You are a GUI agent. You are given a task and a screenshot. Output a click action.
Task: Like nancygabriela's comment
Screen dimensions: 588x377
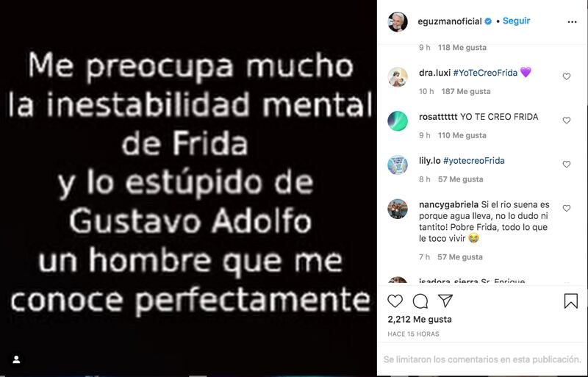point(566,208)
